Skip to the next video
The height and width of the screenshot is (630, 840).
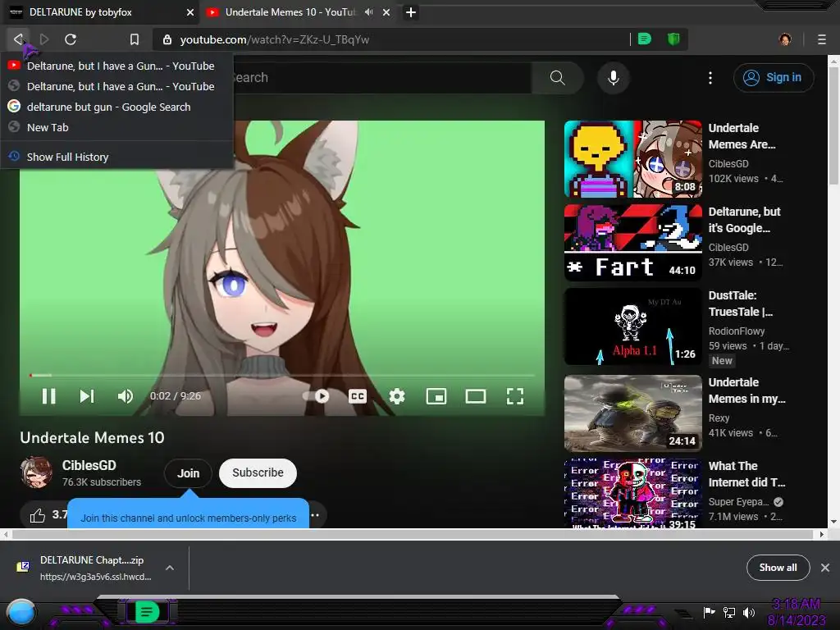[87, 396]
